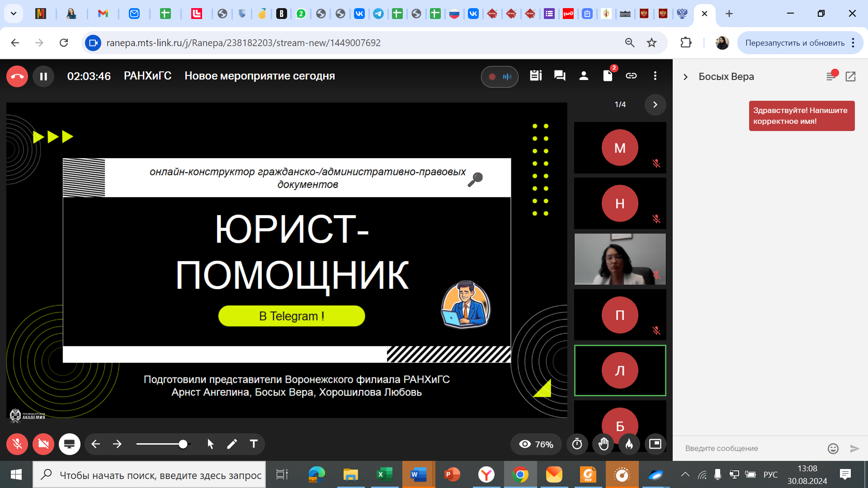Select participant tile П
Viewport: 868px width, 488px height.
tap(620, 314)
